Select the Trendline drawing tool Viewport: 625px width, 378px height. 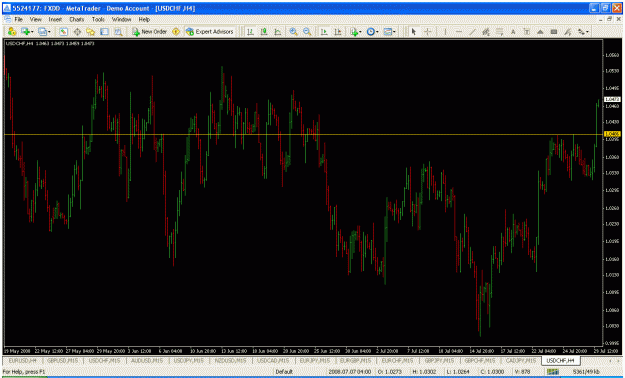pyautogui.click(x=472, y=32)
